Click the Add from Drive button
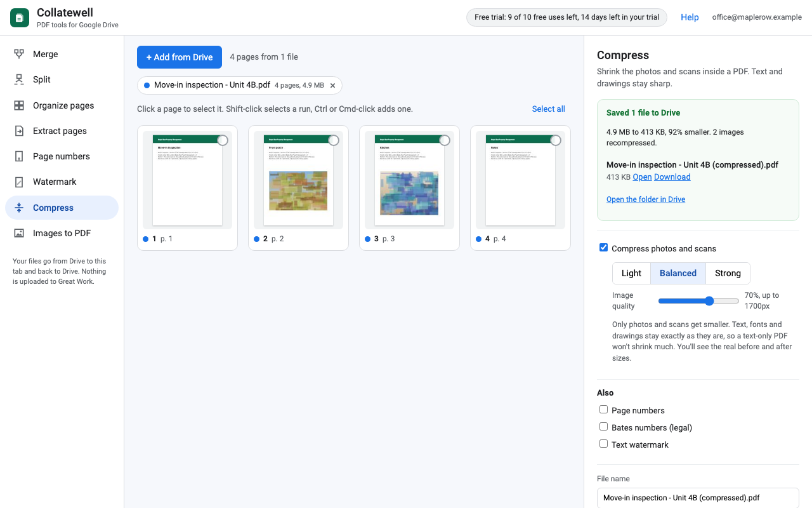 (180, 57)
